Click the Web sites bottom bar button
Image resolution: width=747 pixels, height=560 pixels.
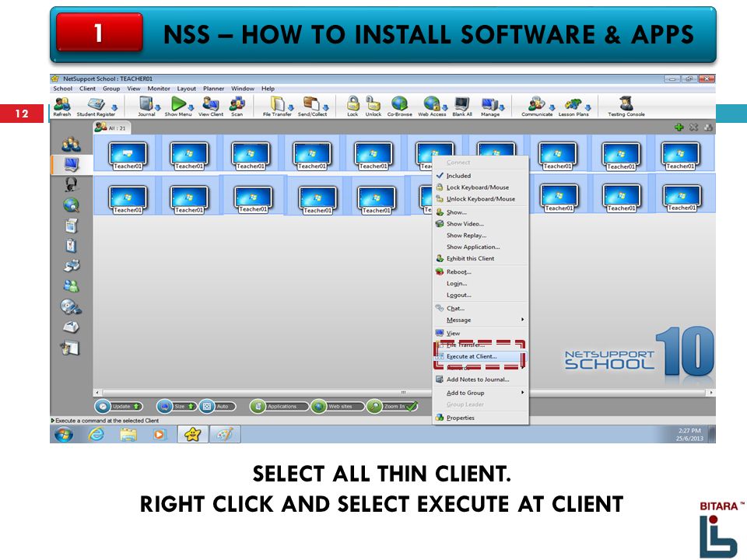337,406
